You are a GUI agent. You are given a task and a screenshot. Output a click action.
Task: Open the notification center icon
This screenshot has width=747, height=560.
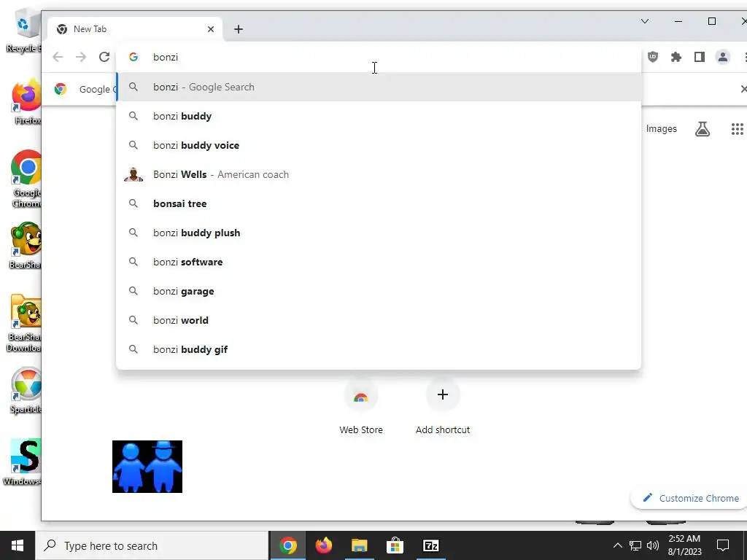click(x=723, y=545)
